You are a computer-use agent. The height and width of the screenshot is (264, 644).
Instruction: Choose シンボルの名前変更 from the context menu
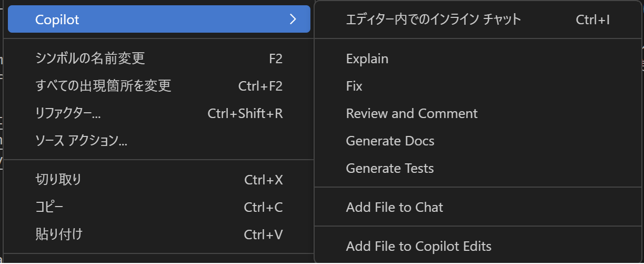point(90,58)
